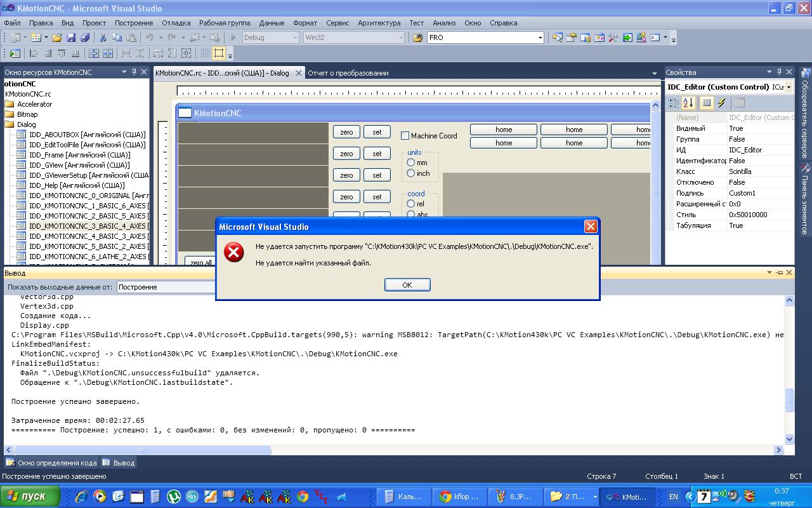
Task: Tick the Machine Coord checkbox
Action: (x=405, y=135)
